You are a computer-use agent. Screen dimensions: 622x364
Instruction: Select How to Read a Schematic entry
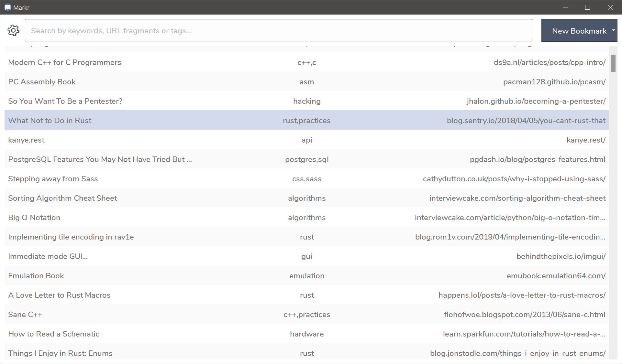(53, 334)
